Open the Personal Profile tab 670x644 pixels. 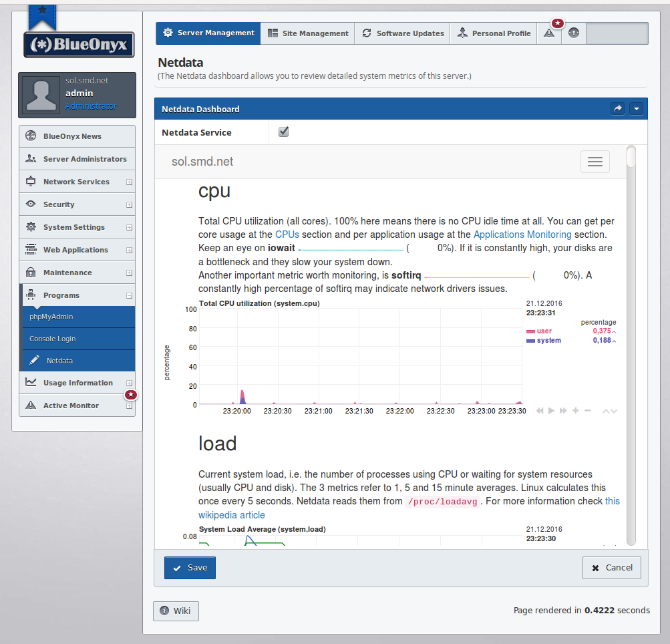click(494, 33)
